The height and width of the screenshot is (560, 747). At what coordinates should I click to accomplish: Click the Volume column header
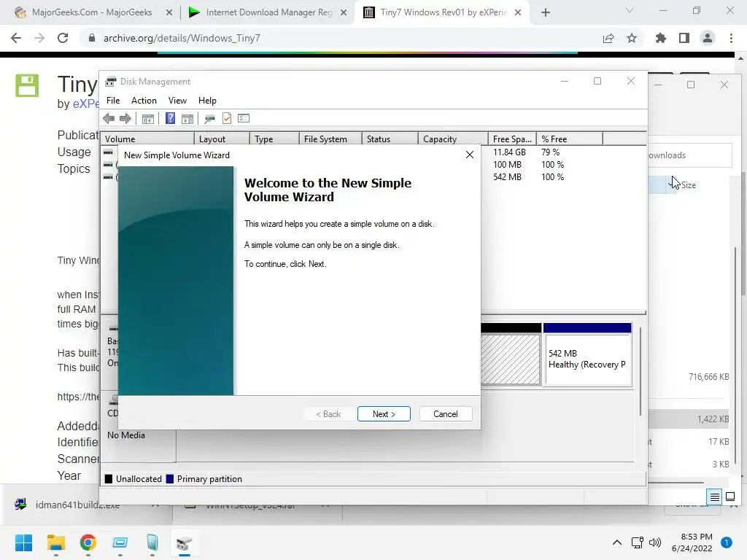click(x=147, y=139)
